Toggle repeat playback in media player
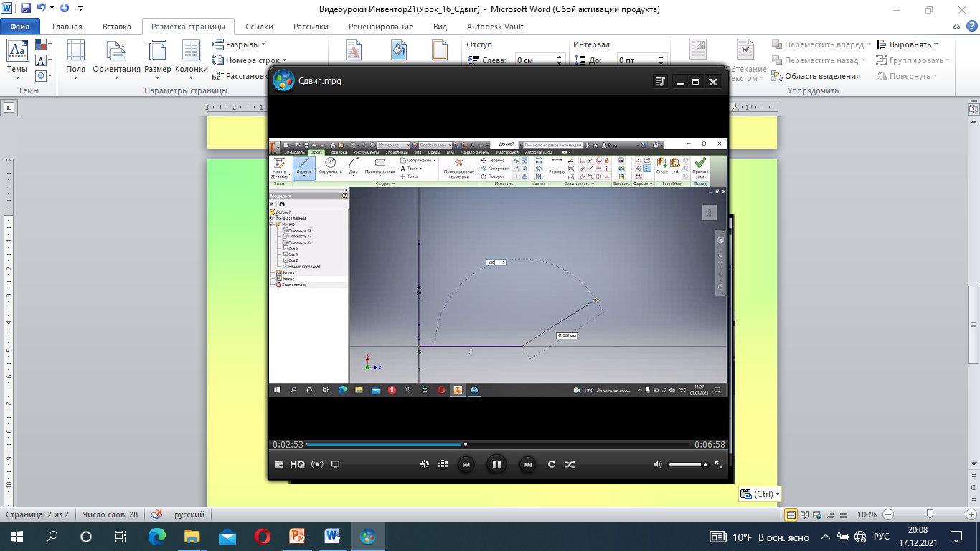This screenshot has height=551, width=980. [x=552, y=464]
